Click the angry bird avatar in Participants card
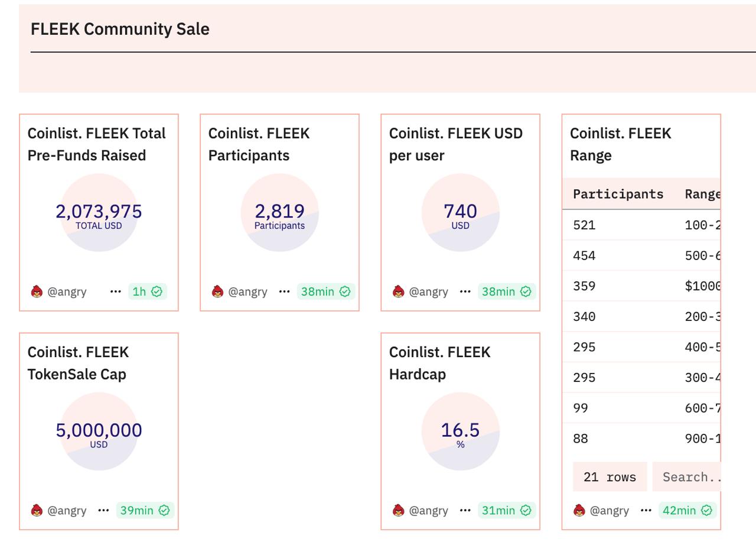Viewport: 756px width, 545px height. [217, 291]
